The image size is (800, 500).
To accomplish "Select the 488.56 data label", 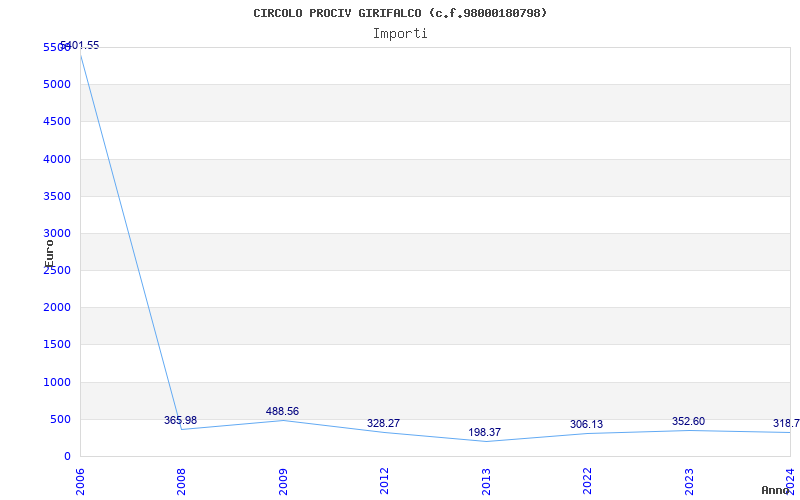I will pyautogui.click(x=282, y=411).
